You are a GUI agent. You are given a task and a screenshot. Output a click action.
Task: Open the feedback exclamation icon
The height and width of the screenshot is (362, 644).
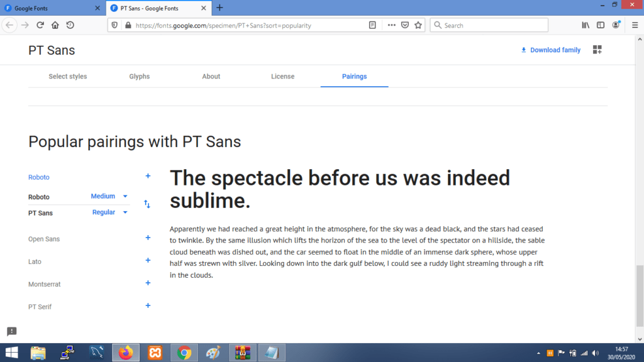tap(11, 331)
